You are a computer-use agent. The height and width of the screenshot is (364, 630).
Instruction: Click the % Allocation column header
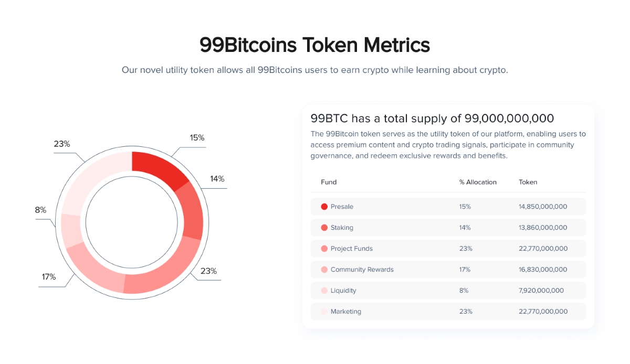click(x=478, y=182)
